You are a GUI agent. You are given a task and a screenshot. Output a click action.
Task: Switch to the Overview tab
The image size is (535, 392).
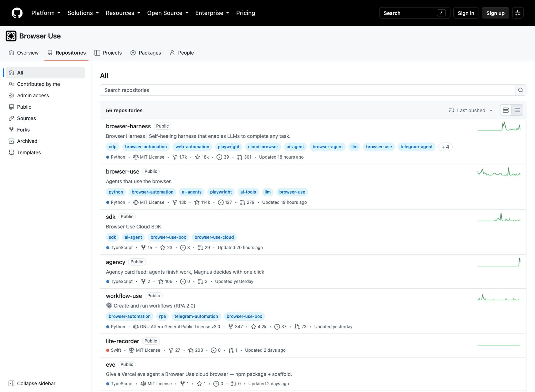point(24,53)
